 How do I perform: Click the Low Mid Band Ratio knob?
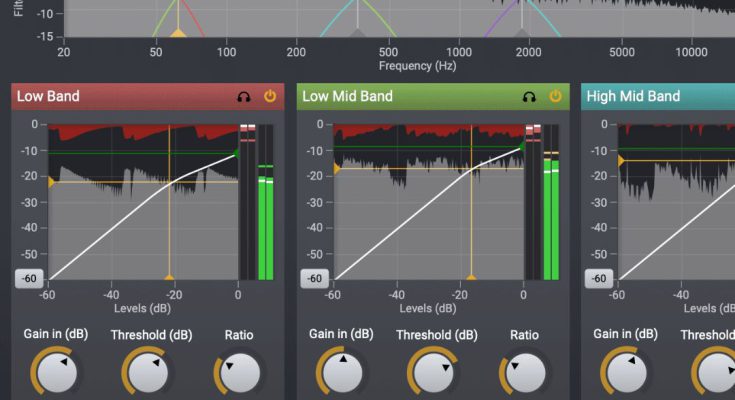point(524,373)
